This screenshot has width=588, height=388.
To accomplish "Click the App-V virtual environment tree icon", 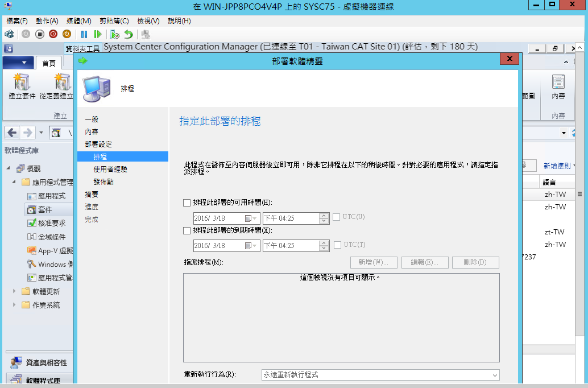I will click(31, 250).
